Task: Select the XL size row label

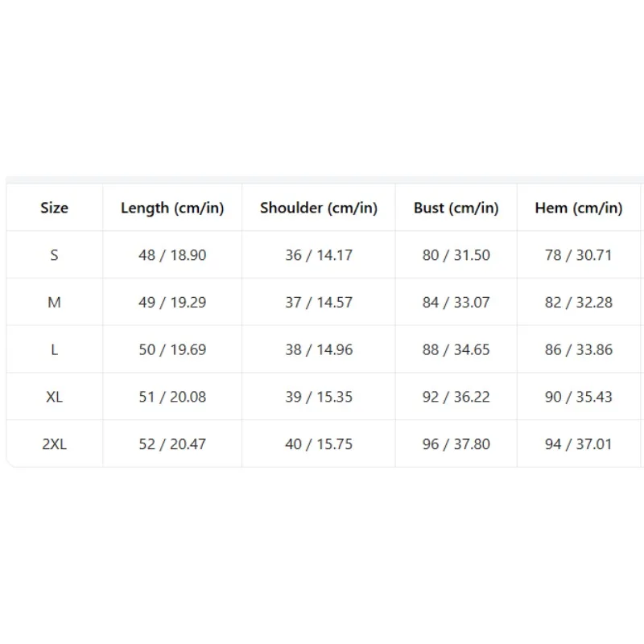Action: (x=54, y=397)
